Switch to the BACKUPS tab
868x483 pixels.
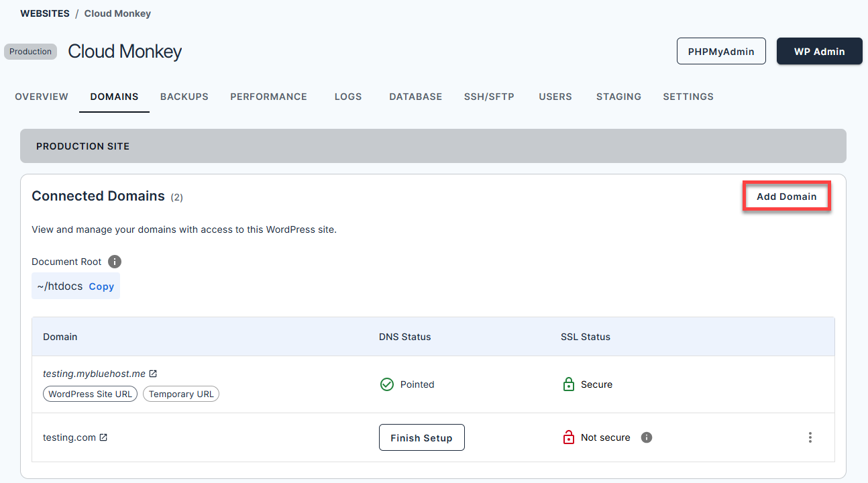pyautogui.click(x=184, y=97)
